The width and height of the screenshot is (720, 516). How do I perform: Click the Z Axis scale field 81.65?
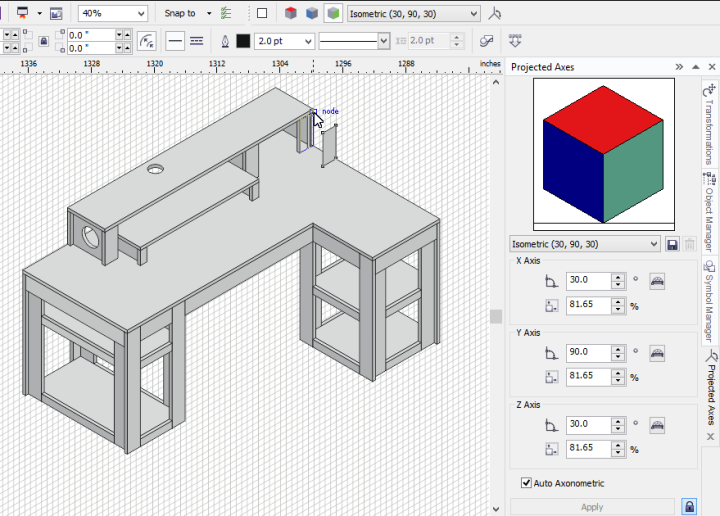click(x=588, y=448)
